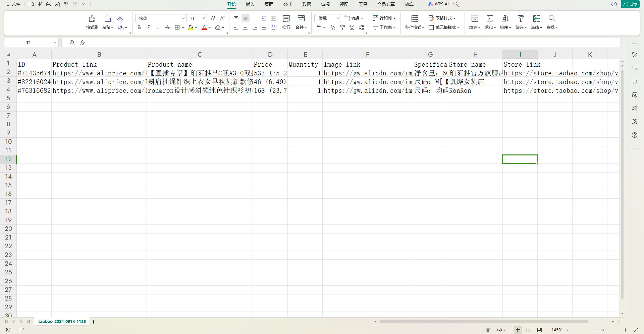Increase decimal places
This screenshot has width=644, height=334.
[x=352, y=27]
